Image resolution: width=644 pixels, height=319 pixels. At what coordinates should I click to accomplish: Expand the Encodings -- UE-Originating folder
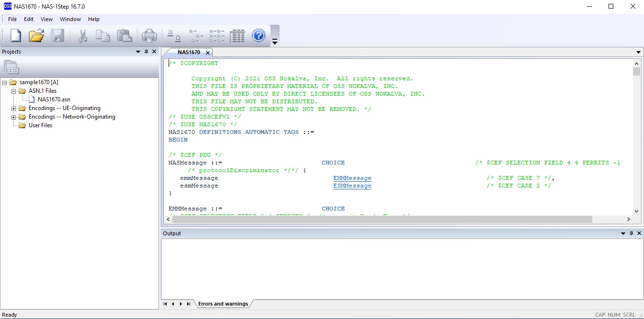point(14,108)
